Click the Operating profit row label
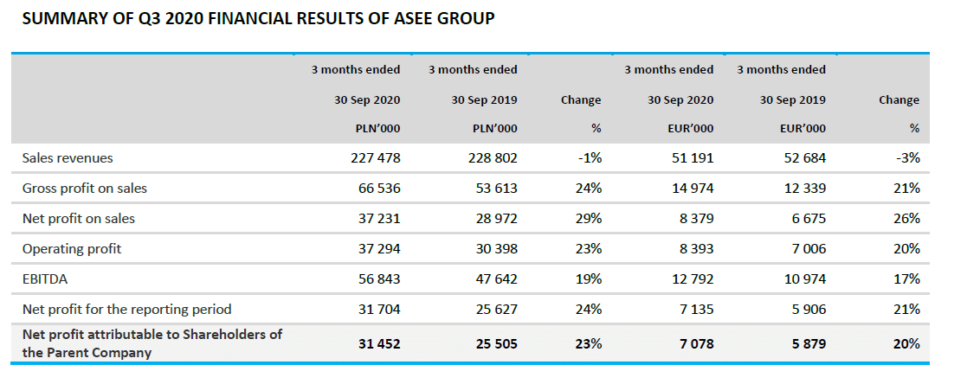Screen dimensions: 980x384 (72, 249)
